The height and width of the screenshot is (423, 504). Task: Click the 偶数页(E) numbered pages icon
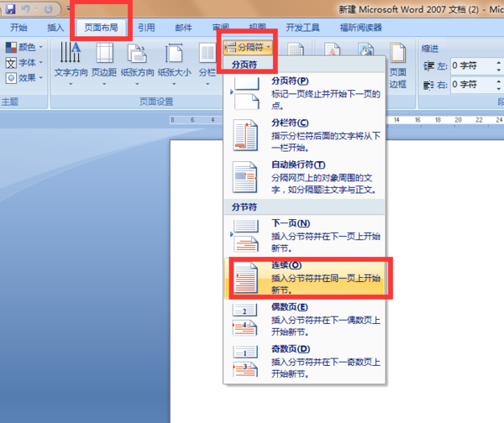coord(245,320)
